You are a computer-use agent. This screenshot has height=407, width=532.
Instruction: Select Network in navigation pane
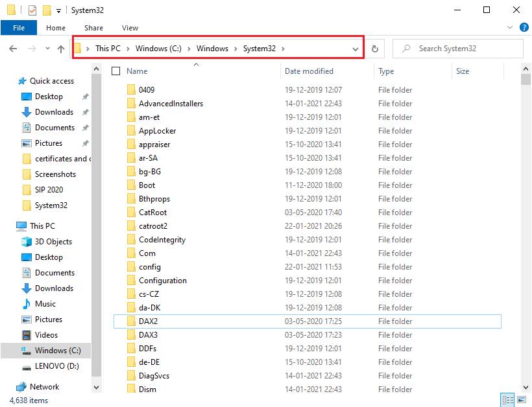(45, 387)
